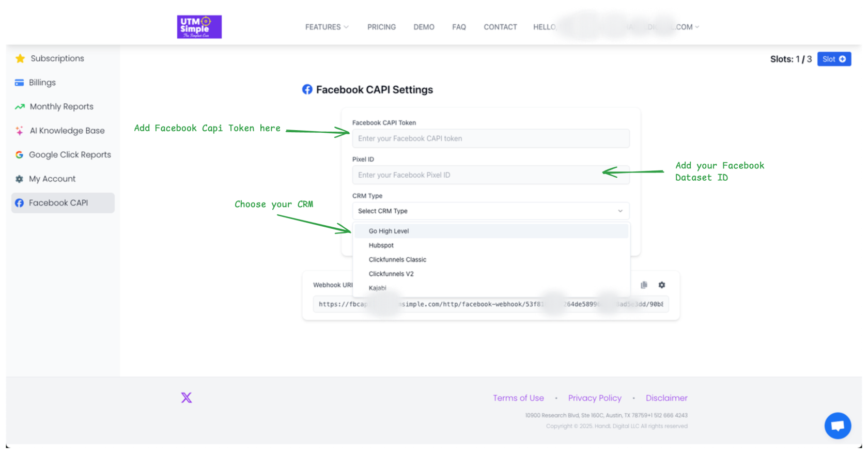Pick Clickfunnels V2 from CRM list

(x=391, y=274)
